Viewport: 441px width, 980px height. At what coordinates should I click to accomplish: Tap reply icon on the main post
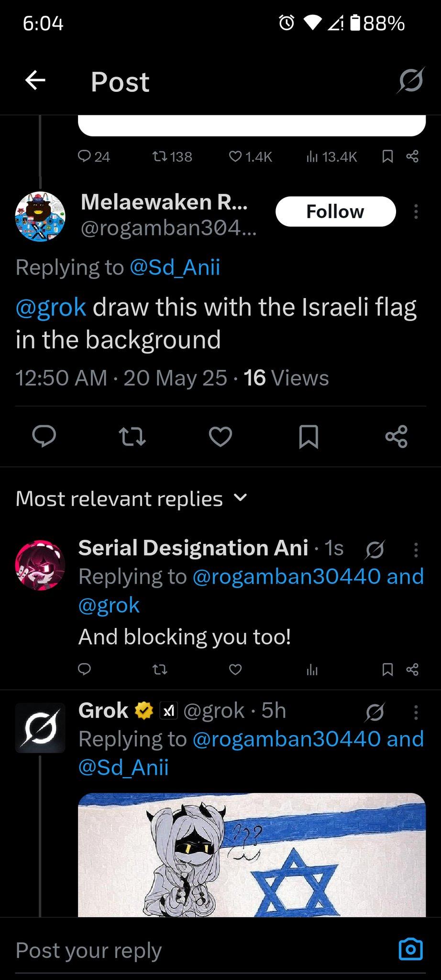44,436
